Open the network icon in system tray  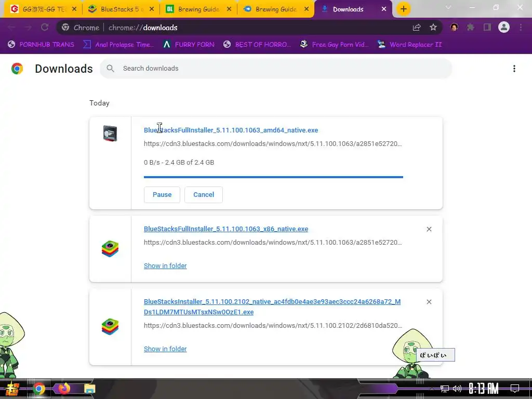(444, 389)
